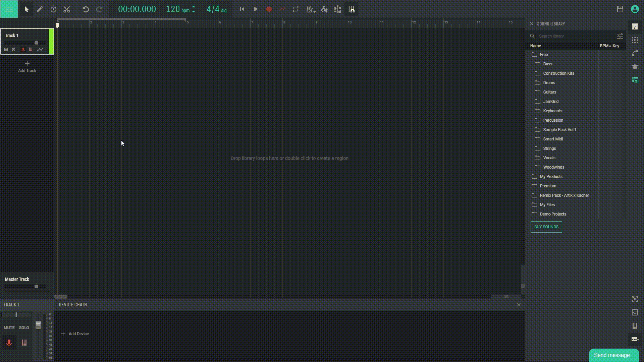The height and width of the screenshot is (362, 644).
Task: Click Add Track button
Action: point(27,66)
